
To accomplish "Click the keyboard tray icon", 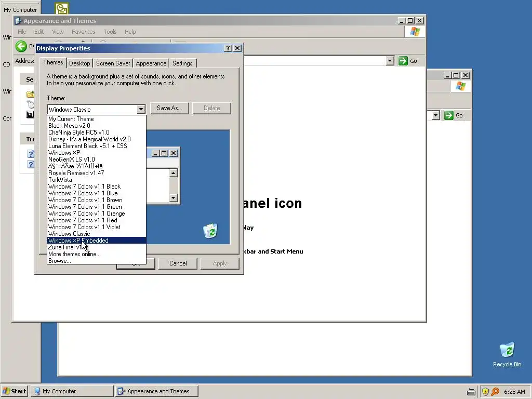I will 471,392.
